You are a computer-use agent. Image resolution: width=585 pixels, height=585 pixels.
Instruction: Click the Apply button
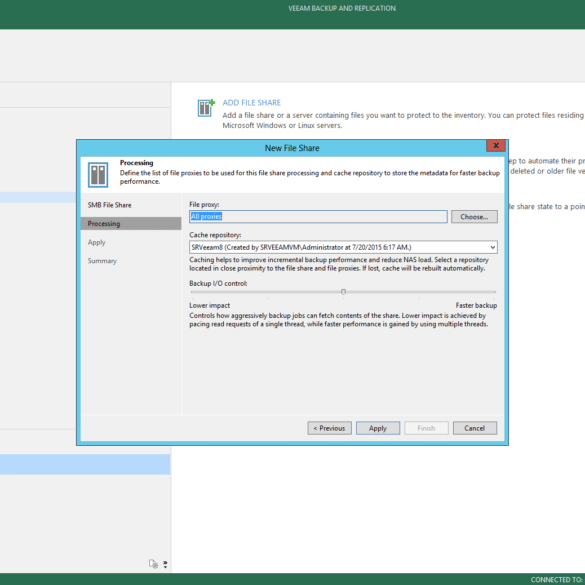(x=378, y=428)
